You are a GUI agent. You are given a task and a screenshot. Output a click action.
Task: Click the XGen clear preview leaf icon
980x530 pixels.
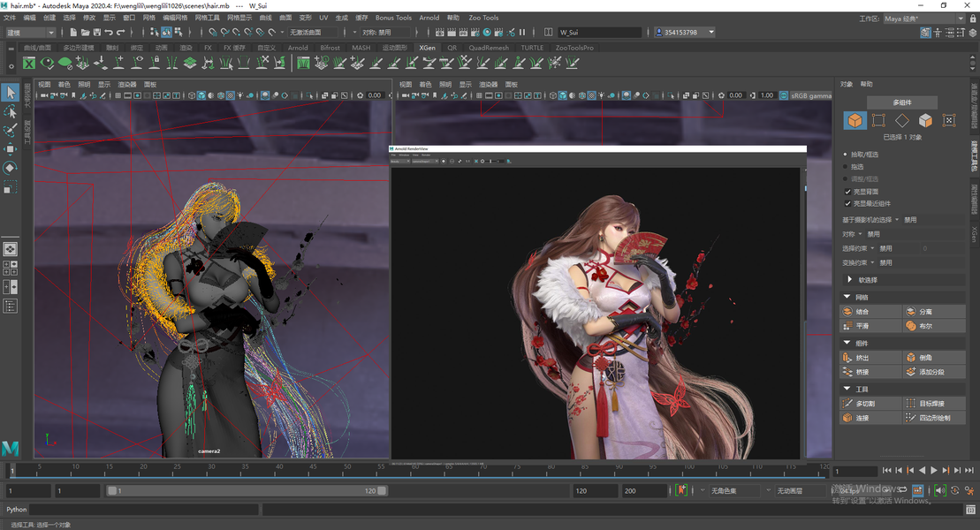tap(65, 63)
